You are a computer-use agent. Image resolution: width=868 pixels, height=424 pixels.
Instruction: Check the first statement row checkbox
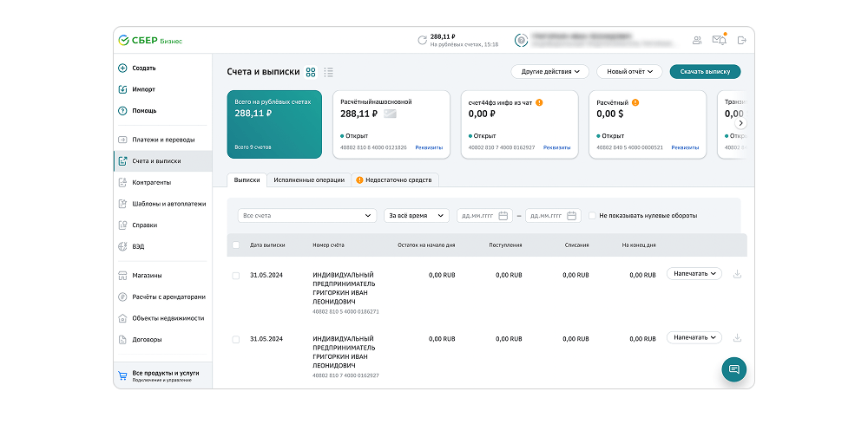[x=236, y=275]
